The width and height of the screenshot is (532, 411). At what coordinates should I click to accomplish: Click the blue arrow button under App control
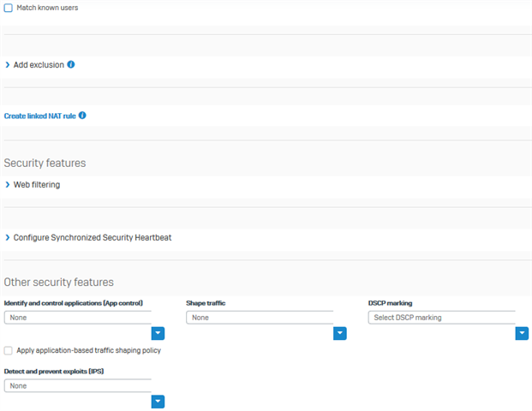158,333
